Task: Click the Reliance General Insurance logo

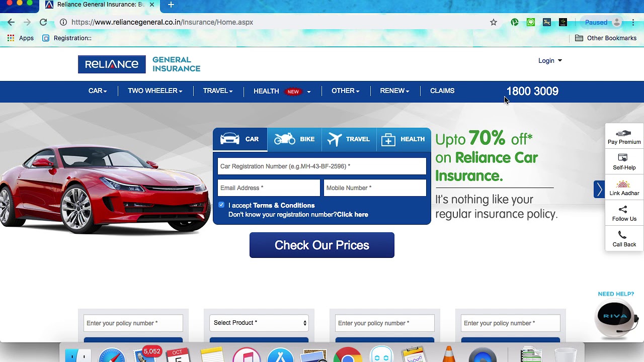Action: coord(139,64)
